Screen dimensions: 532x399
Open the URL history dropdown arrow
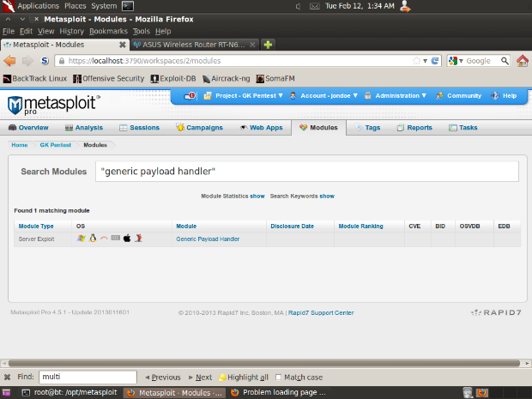[425, 61]
